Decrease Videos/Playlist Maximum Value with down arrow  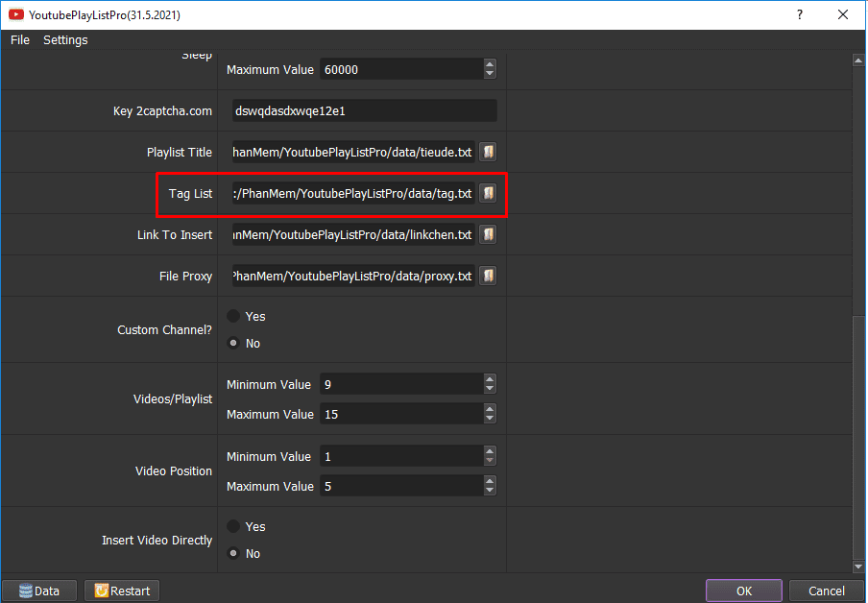(490, 420)
